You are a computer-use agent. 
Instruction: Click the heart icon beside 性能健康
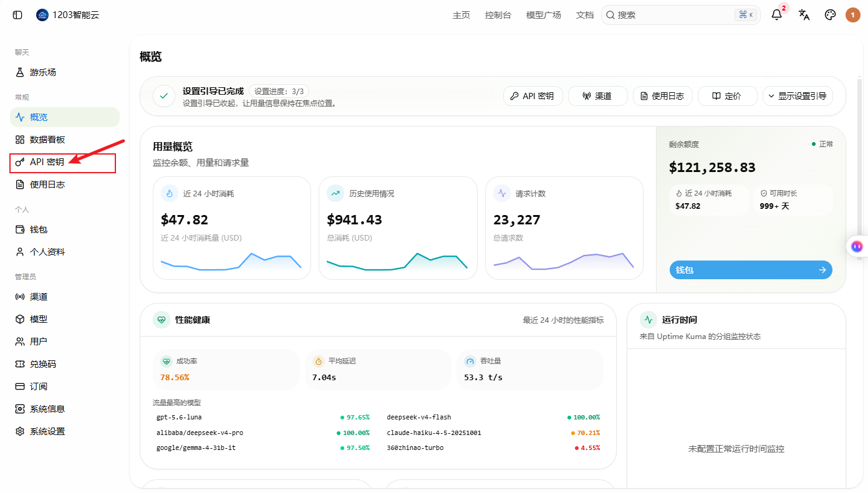(x=162, y=320)
